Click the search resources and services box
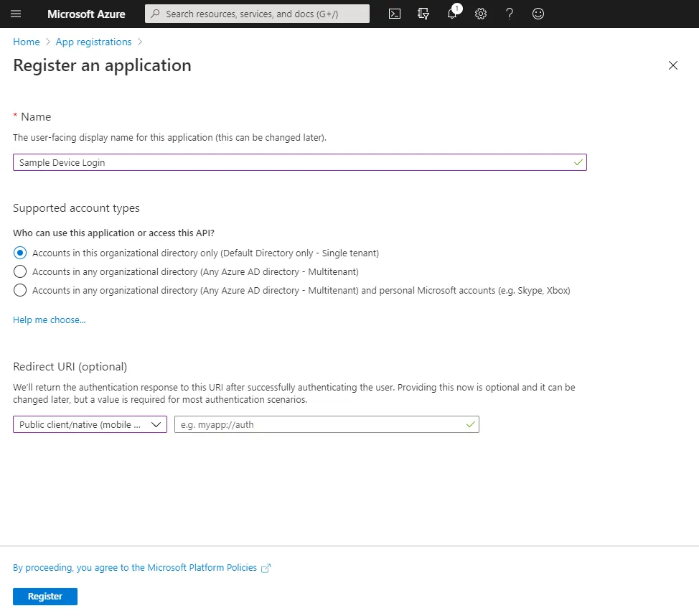 257,14
